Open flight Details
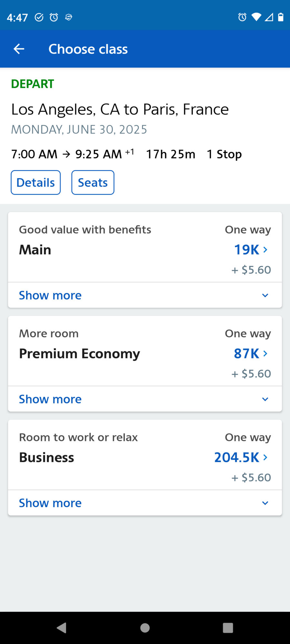The image size is (290, 644). pyautogui.click(x=36, y=183)
